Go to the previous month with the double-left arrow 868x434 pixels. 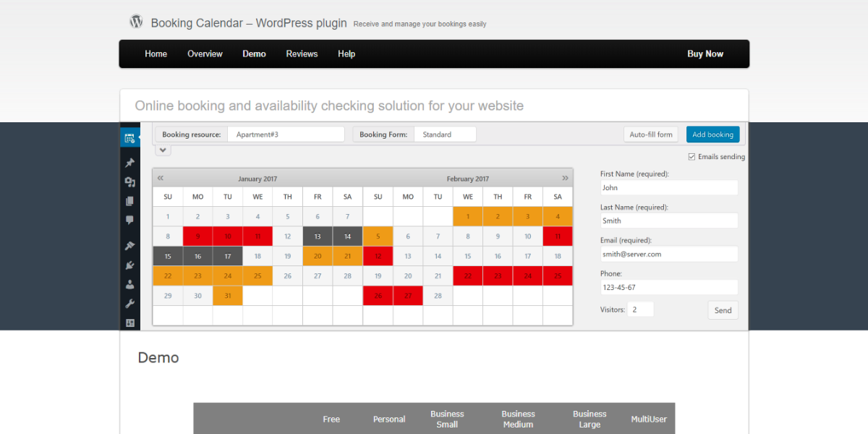tap(161, 178)
